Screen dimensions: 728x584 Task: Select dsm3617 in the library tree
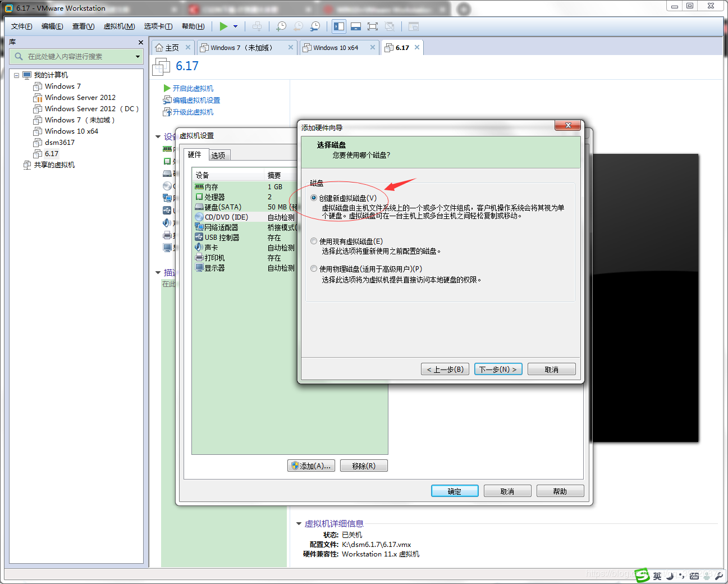point(54,143)
